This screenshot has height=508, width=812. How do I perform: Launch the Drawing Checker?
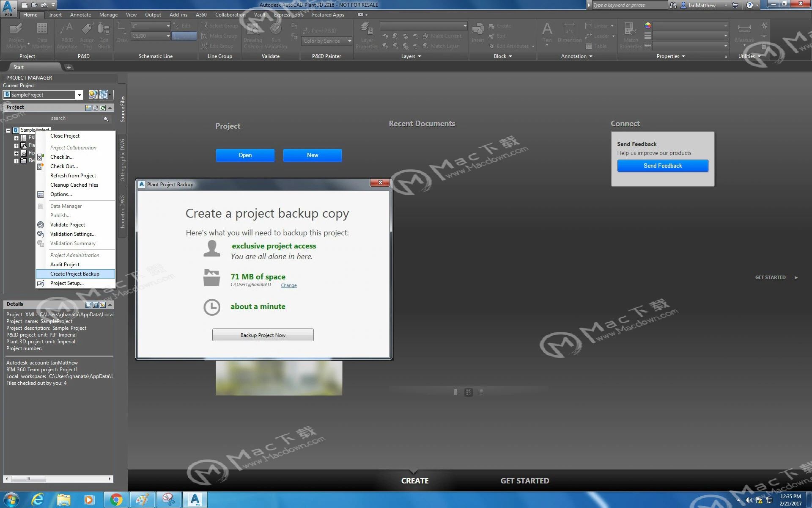pos(253,36)
